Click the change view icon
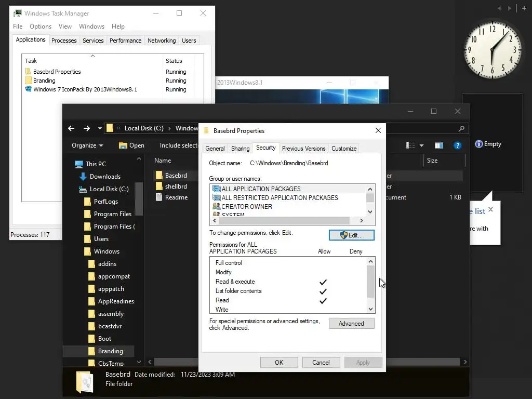 pyautogui.click(x=410, y=145)
